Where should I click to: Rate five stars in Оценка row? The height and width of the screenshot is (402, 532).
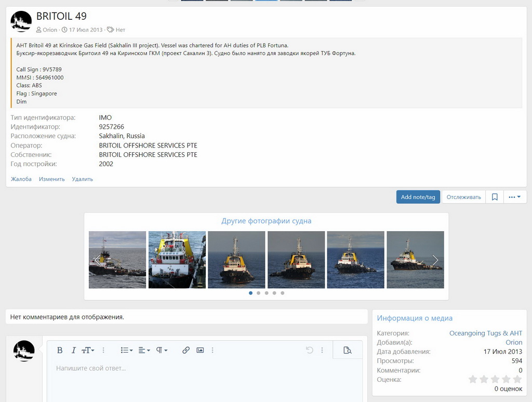[517, 379]
